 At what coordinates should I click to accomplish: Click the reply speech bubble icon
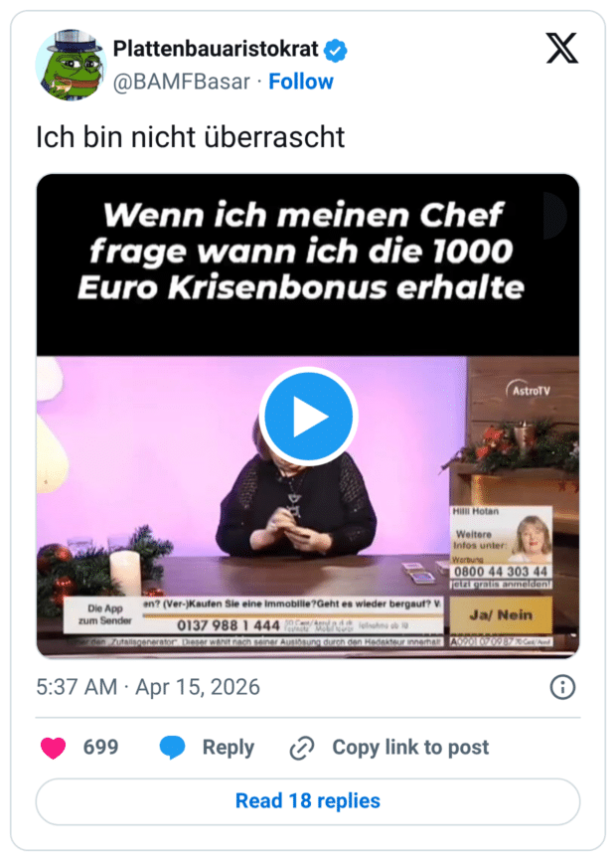tap(172, 748)
